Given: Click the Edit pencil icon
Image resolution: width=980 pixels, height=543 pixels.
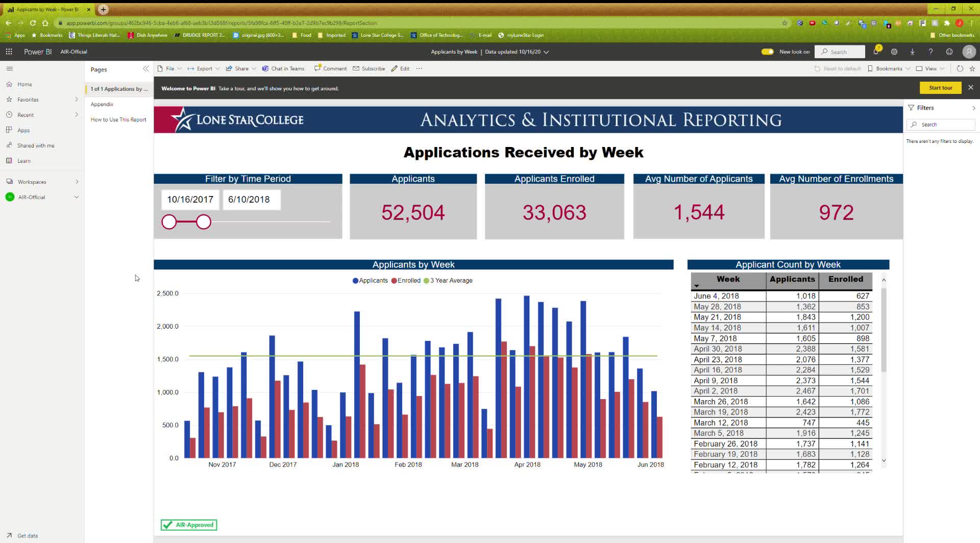Looking at the screenshot, I should (x=400, y=68).
